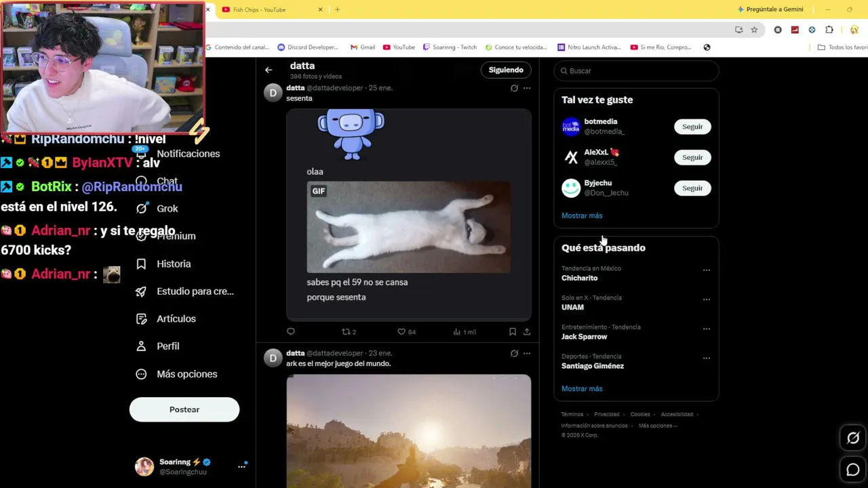
Task: Open the Perfil person icon
Action: click(141, 346)
